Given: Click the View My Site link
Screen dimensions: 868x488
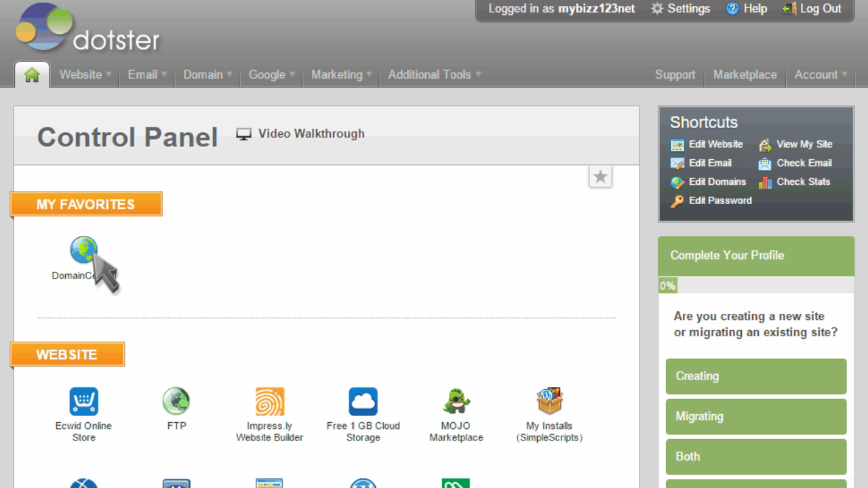Looking at the screenshot, I should point(804,144).
